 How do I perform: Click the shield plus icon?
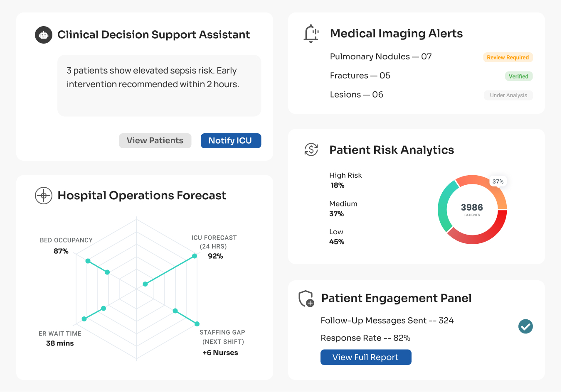[306, 299]
